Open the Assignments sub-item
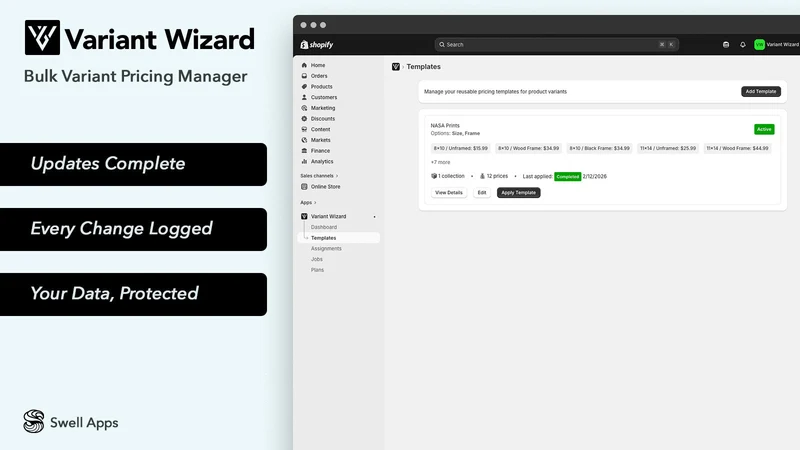The height and width of the screenshot is (450, 800). [326, 248]
